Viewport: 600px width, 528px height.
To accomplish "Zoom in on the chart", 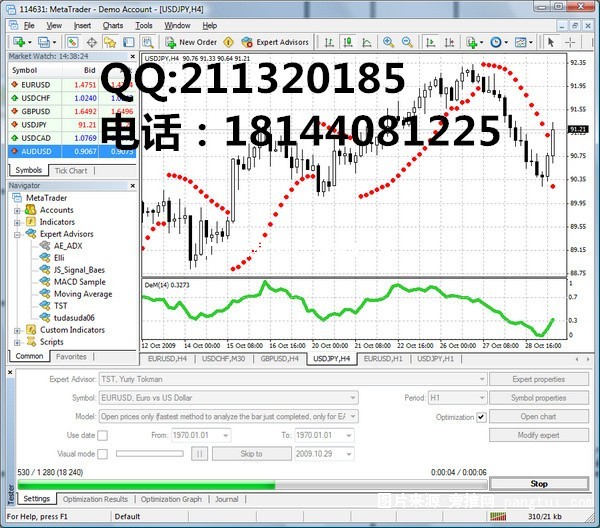I will tap(388, 42).
